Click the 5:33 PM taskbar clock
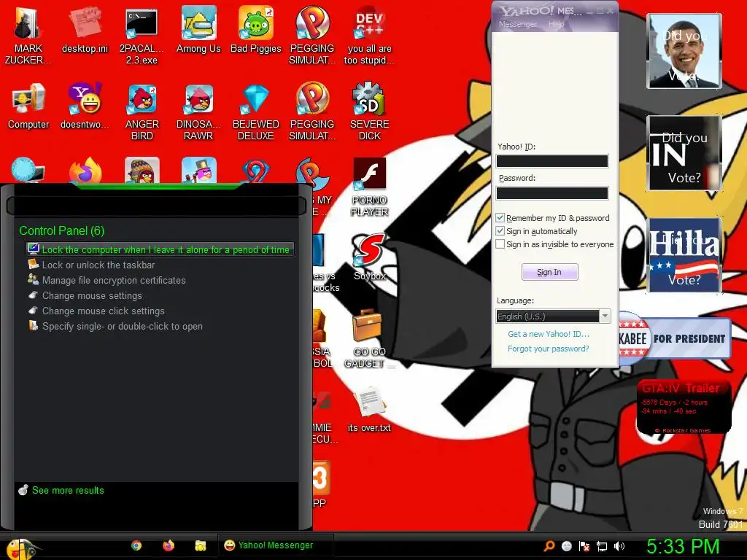747x560 pixels. (x=683, y=547)
